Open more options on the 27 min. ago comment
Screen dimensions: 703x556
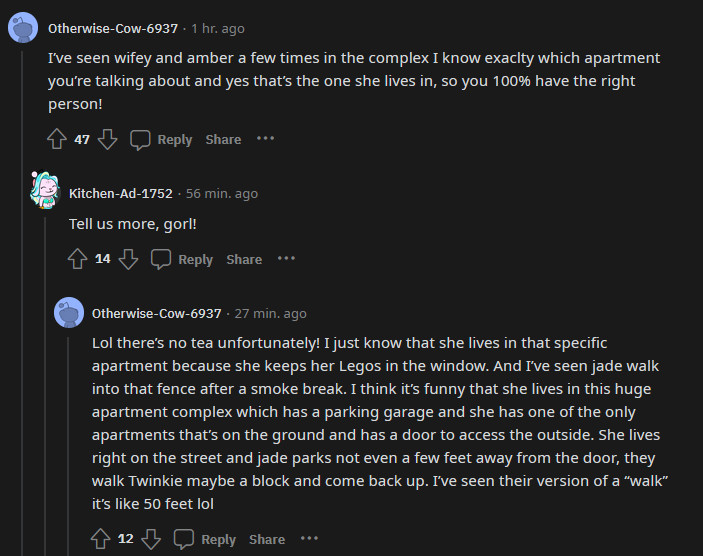coord(309,539)
